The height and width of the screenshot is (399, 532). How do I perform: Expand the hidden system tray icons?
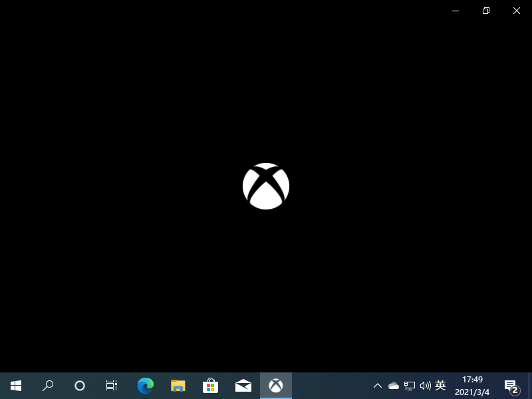[377, 386]
